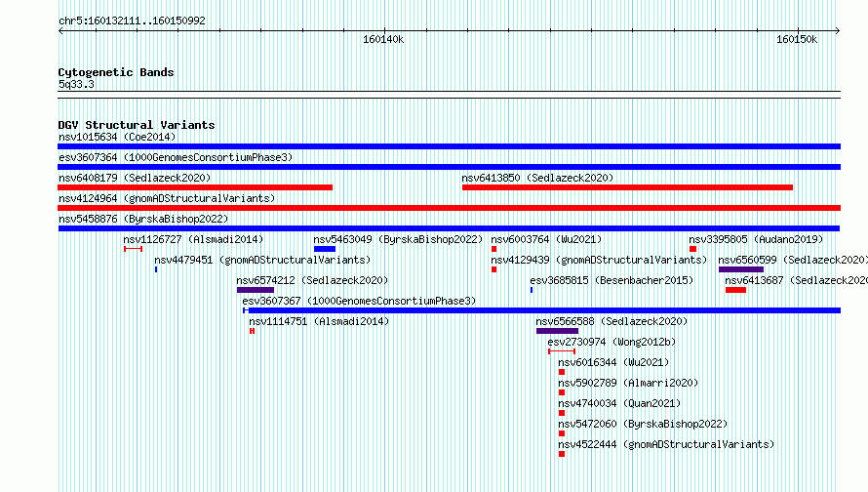Open nsv5472060 (ByrskaBishop2022) label
Image resolution: width=868 pixels, height=492 pixels.
(x=643, y=424)
